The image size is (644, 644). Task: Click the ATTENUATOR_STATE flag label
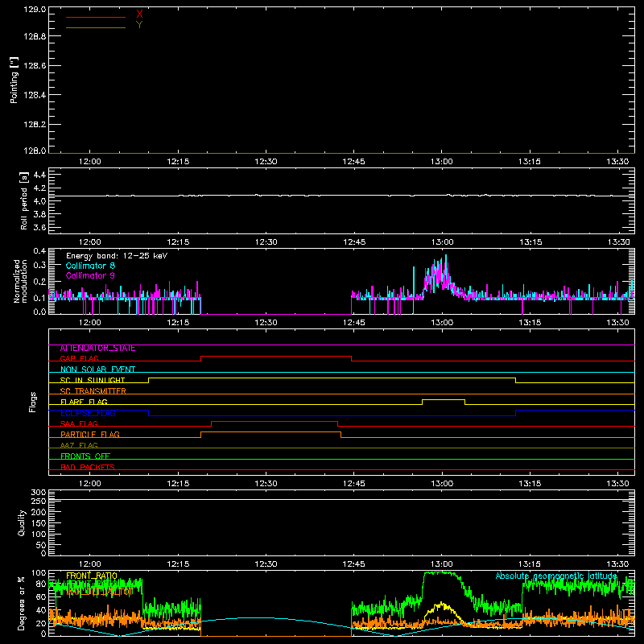97,349
